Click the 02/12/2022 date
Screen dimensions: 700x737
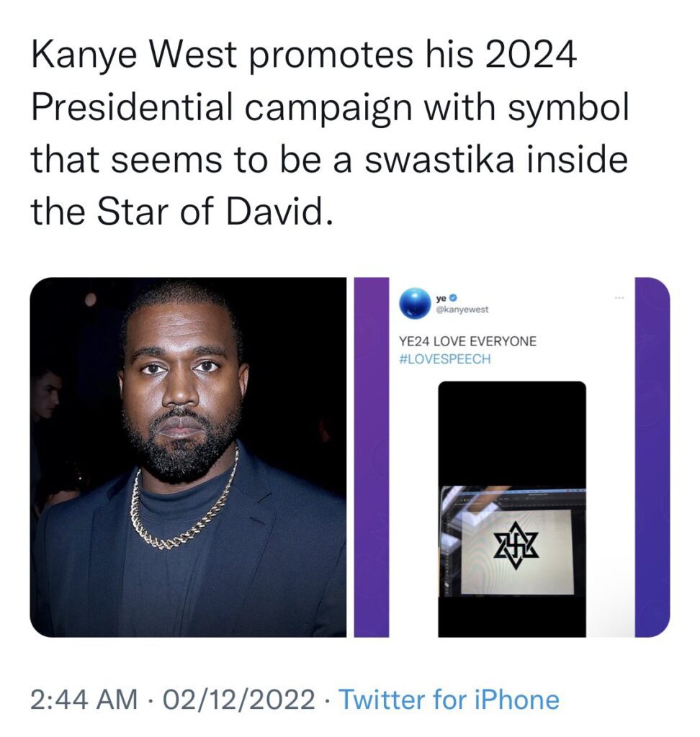[238, 700]
